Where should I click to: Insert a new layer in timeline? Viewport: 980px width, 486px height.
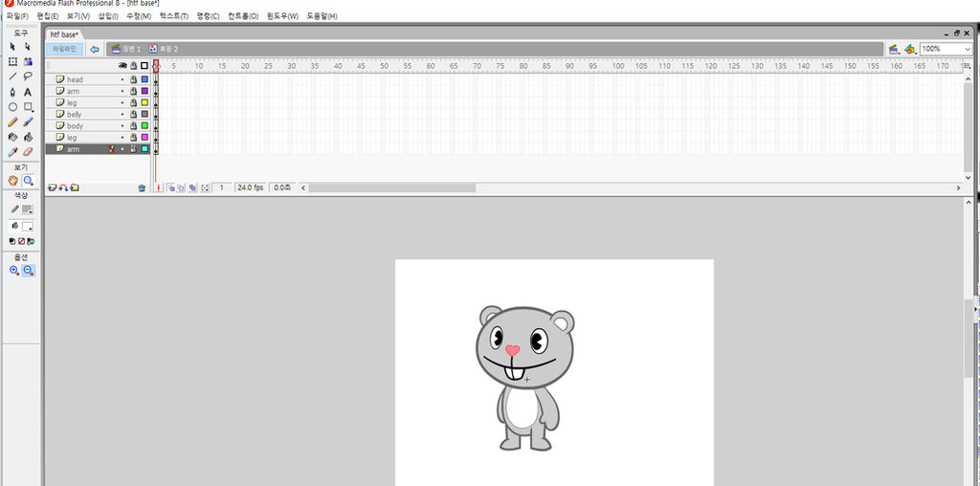click(x=52, y=188)
